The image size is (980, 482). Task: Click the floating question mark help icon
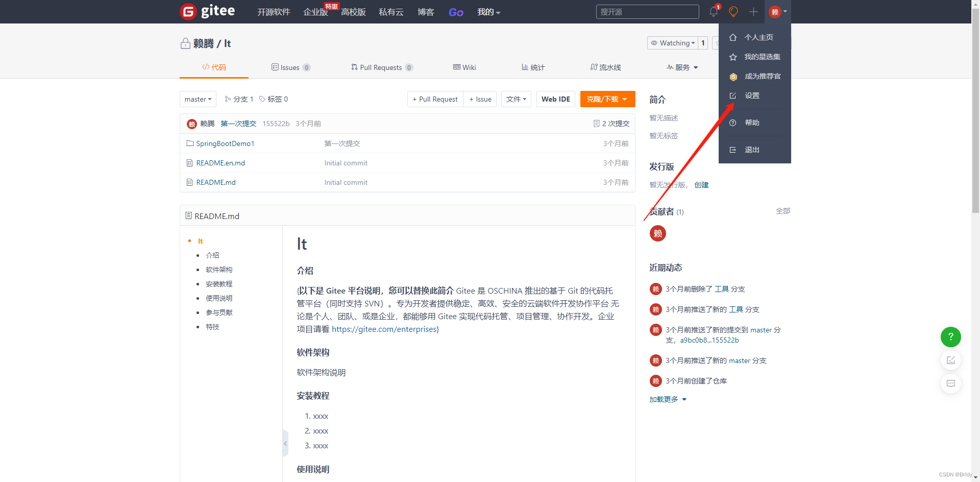950,337
